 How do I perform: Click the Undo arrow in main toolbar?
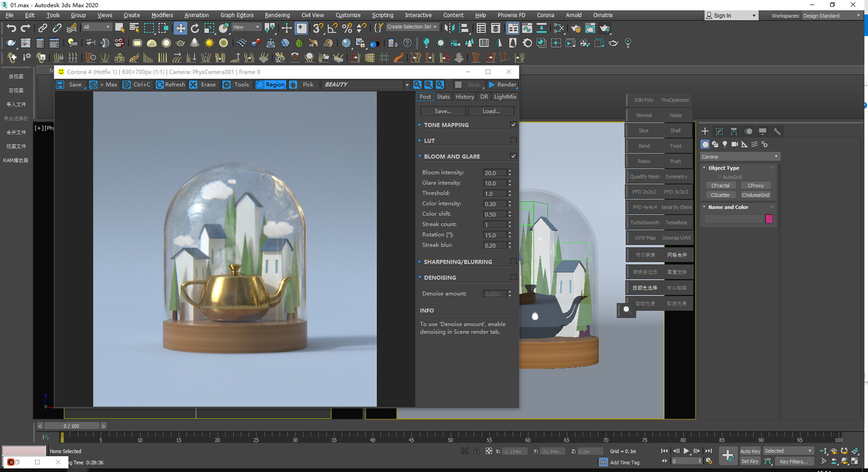tap(11, 28)
